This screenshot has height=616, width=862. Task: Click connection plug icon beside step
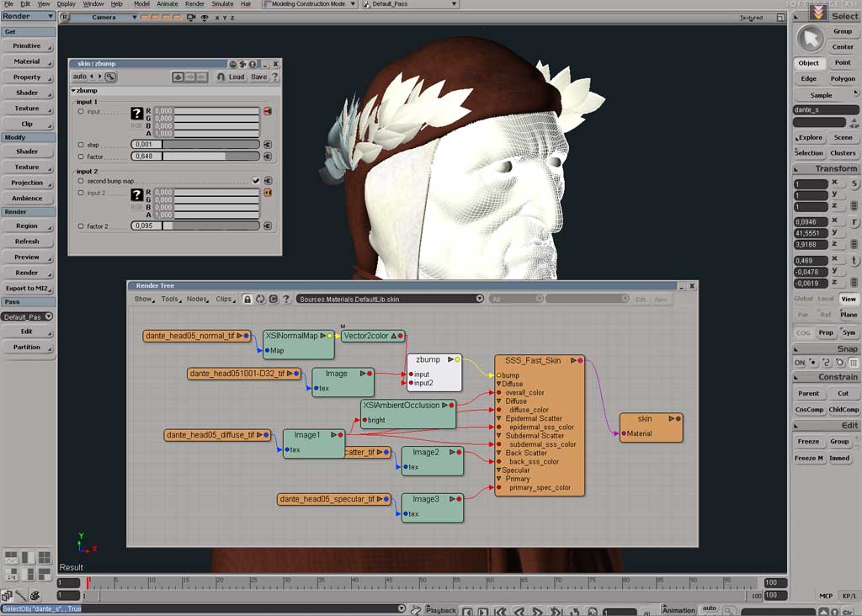coord(268,145)
